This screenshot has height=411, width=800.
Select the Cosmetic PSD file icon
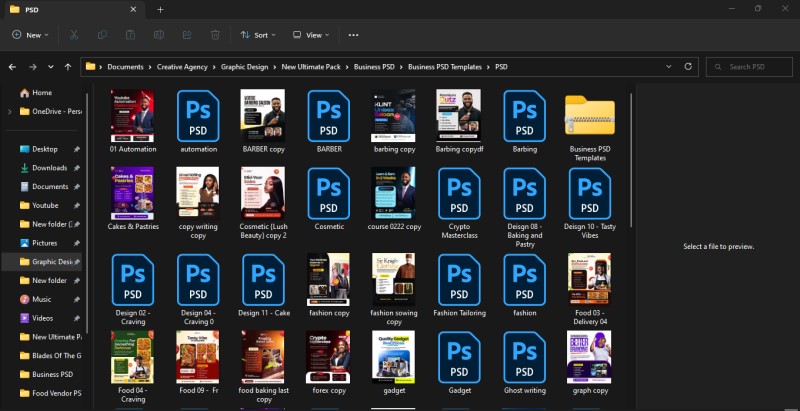(329, 193)
